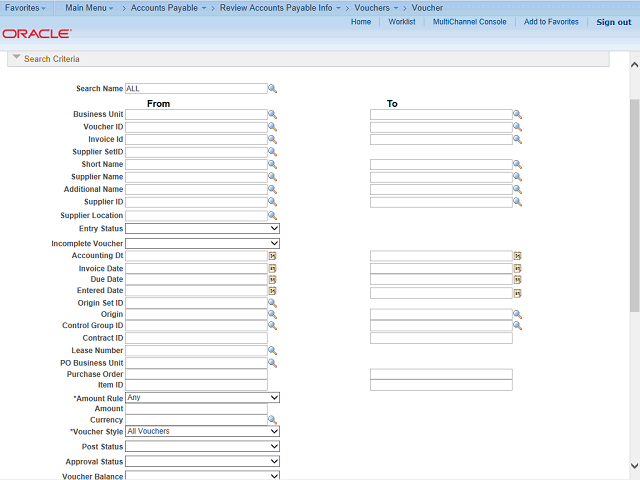This screenshot has width=640, height=480.
Task: Open lookup for Short Name From field
Action: 272,164
